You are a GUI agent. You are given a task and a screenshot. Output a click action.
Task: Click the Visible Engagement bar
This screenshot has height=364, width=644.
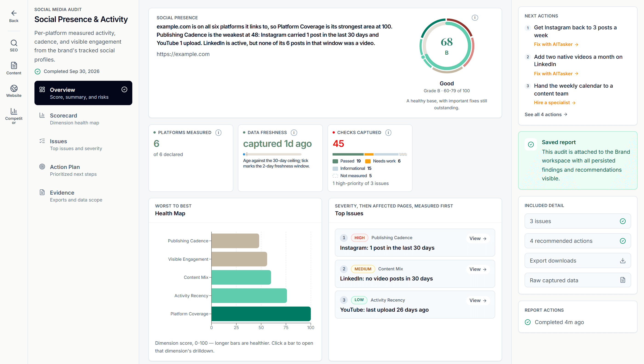[x=239, y=259]
